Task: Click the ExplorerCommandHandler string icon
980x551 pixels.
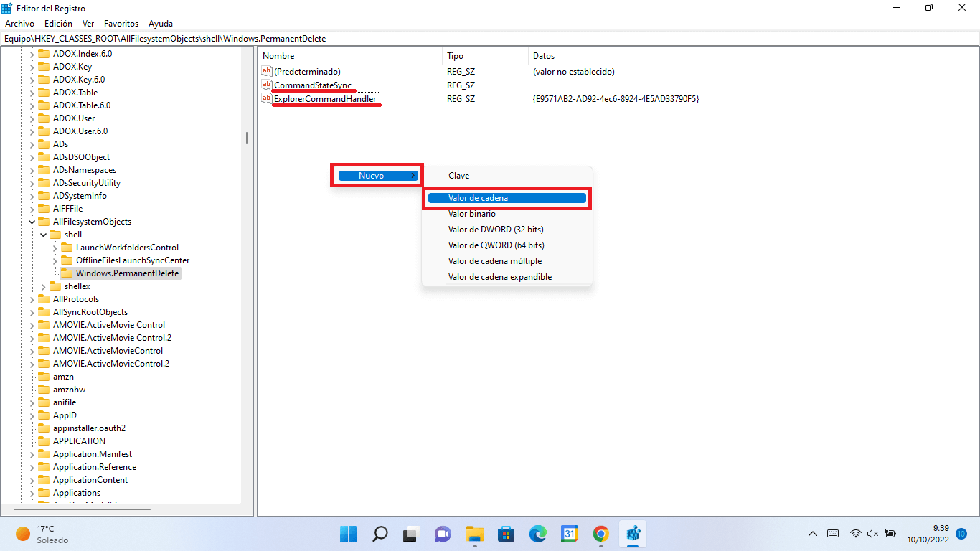Action: click(267, 98)
